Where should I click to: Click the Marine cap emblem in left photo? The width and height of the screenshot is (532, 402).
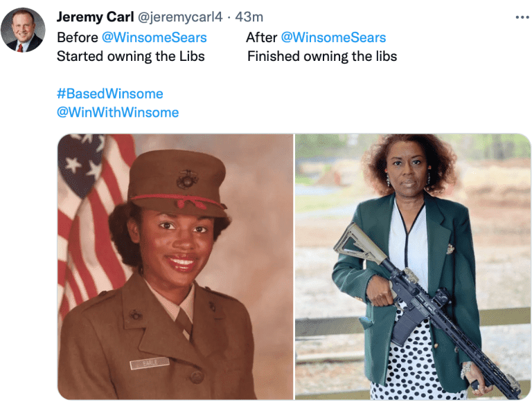tap(187, 179)
